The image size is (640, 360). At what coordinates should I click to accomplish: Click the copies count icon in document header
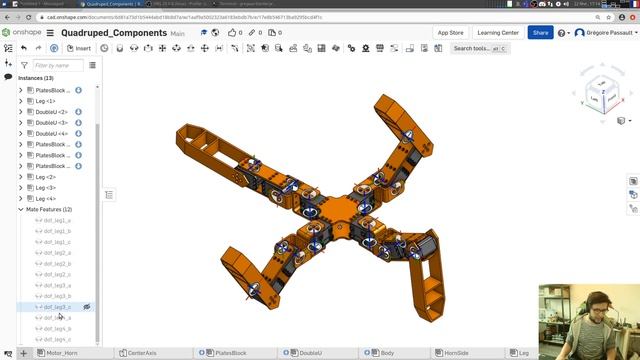[x=272, y=33]
